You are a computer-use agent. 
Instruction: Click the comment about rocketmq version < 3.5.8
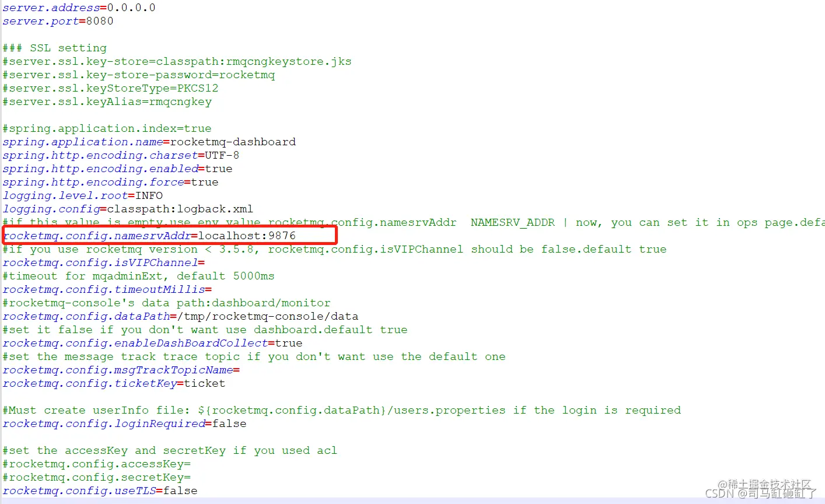334,249
